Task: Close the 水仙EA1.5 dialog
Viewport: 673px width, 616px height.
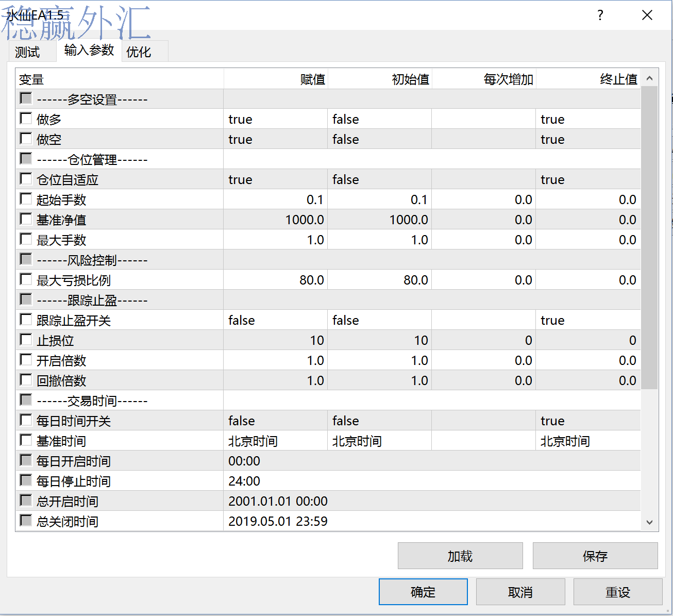Action: click(x=647, y=15)
